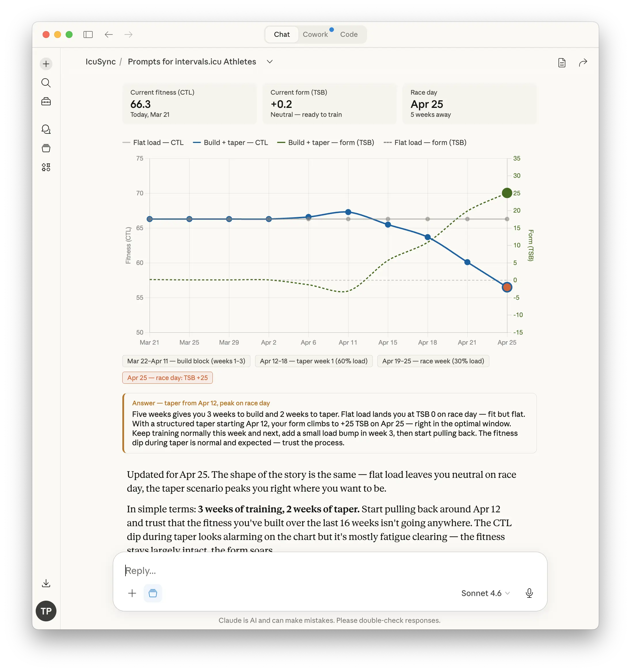Click the 'Neutral — ready to train' text
The width and height of the screenshot is (631, 672).
pyautogui.click(x=306, y=114)
